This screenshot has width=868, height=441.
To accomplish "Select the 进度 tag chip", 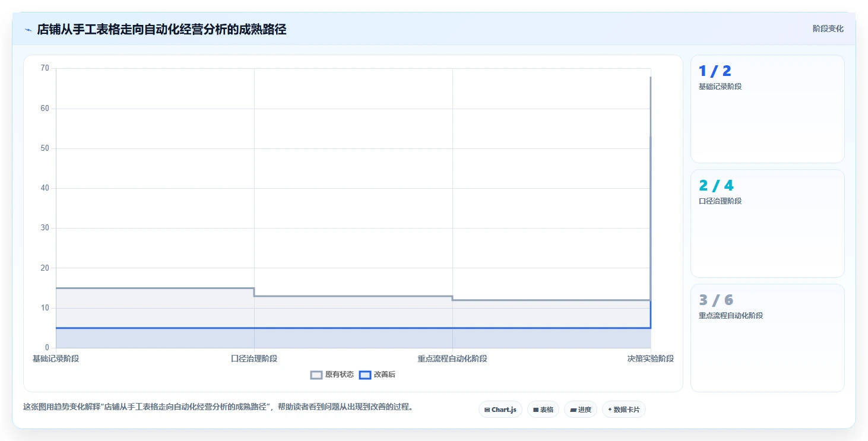I will 580,410.
